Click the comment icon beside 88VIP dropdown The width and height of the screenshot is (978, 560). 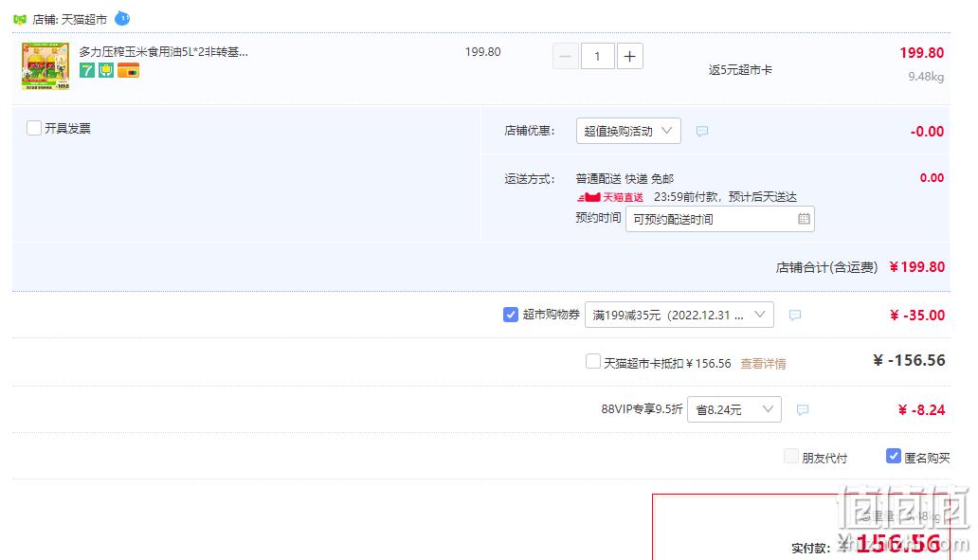click(803, 409)
